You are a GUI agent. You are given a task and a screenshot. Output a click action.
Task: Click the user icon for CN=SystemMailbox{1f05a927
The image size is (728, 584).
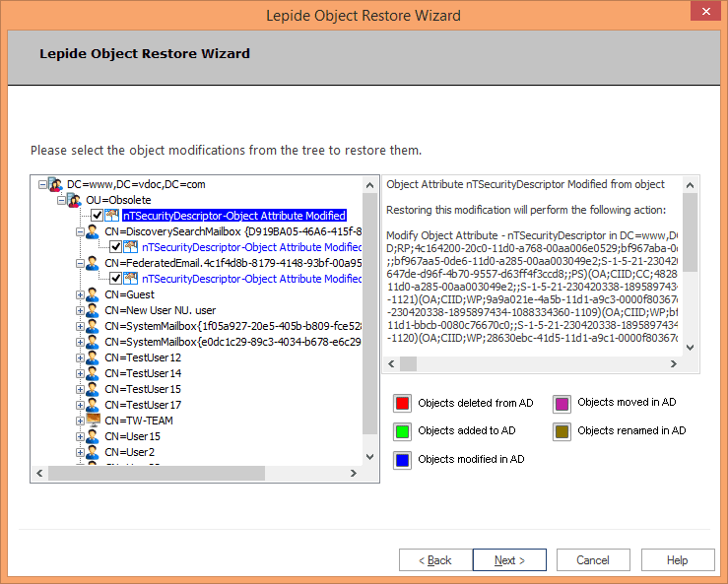(93, 326)
